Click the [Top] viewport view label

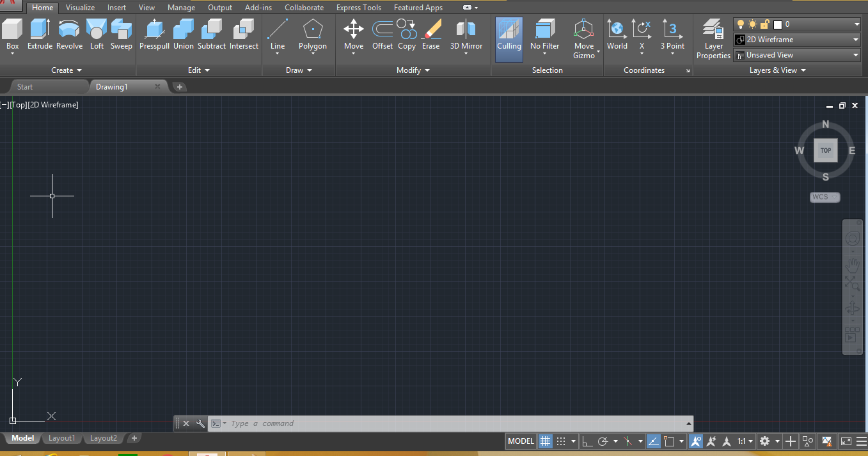pos(19,105)
